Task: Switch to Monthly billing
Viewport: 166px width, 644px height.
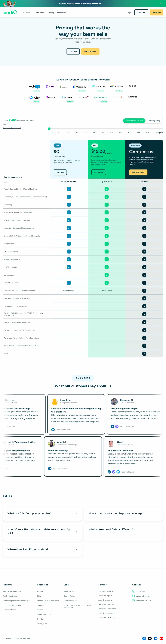Action: point(154,121)
